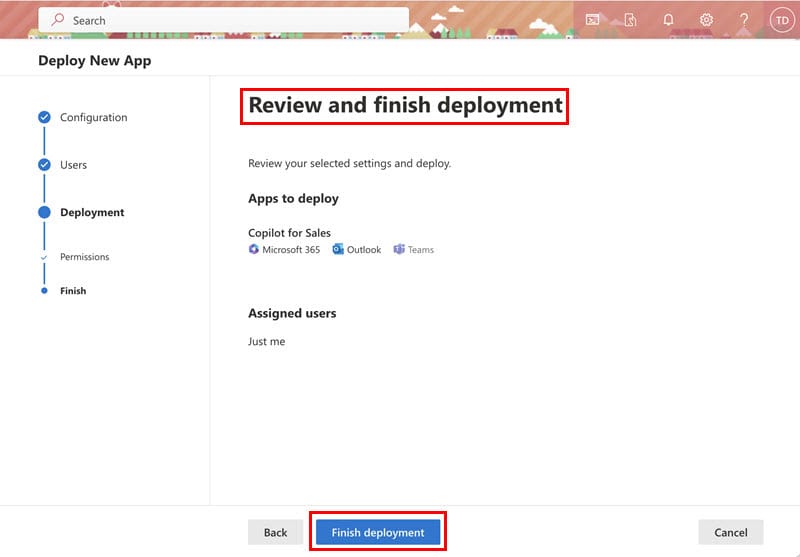Click the Outlook app icon
The width and height of the screenshot is (800, 557).
click(338, 249)
